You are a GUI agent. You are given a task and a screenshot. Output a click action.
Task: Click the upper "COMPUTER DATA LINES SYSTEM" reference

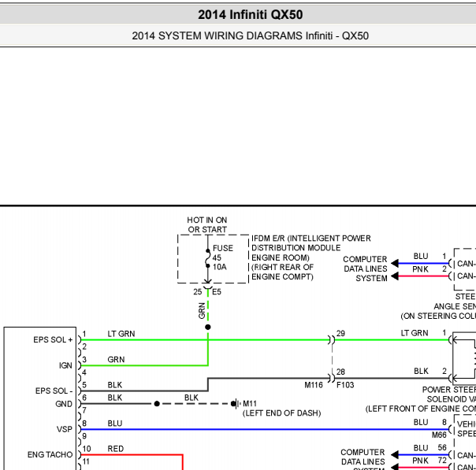coord(365,268)
